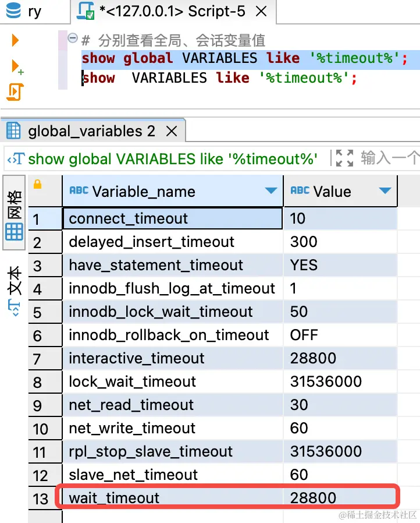This screenshot has width=420, height=523.
Task: Click the value 30 for net_read_timeout
Action: (x=340, y=405)
